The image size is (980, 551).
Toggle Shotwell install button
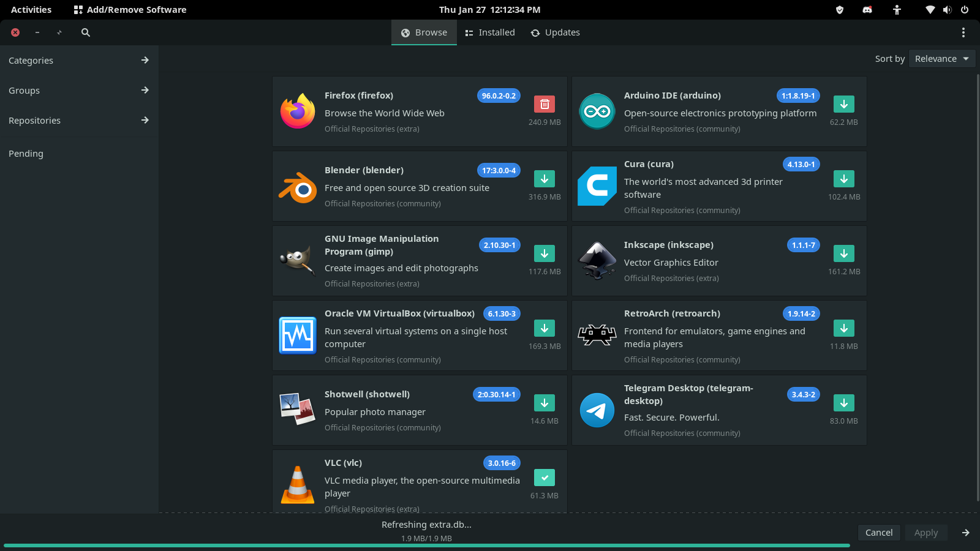click(545, 403)
